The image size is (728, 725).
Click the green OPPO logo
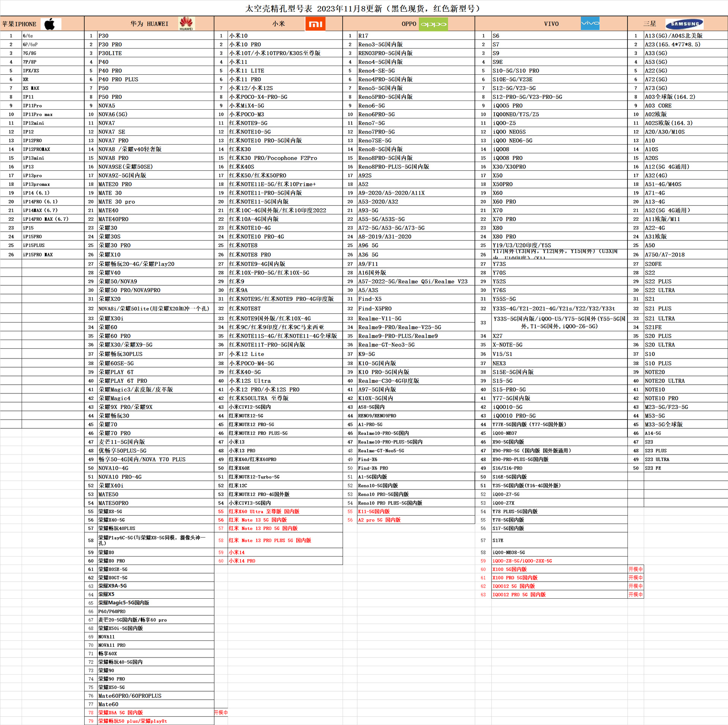[433, 24]
